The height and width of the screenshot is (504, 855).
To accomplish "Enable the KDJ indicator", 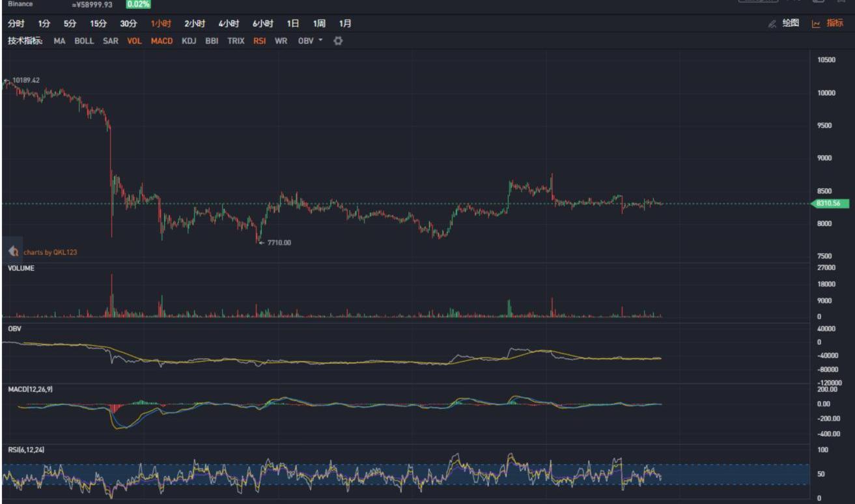I will (x=189, y=40).
